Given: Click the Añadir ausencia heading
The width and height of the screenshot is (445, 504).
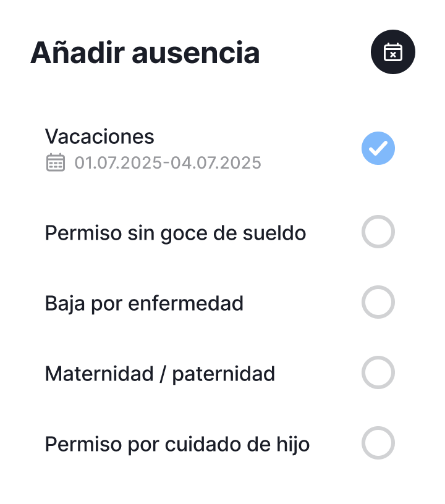Looking at the screenshot, I should [x=145, y=52].
